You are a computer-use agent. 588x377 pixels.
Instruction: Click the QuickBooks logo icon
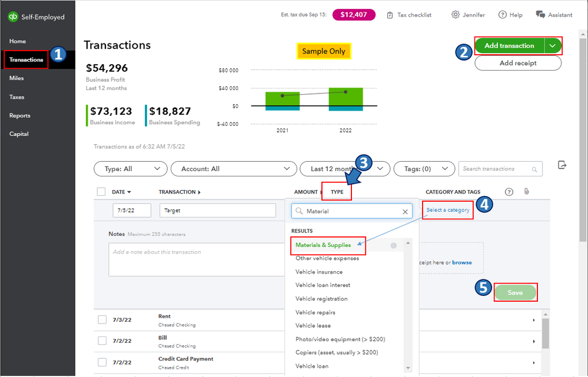(13, 17)
